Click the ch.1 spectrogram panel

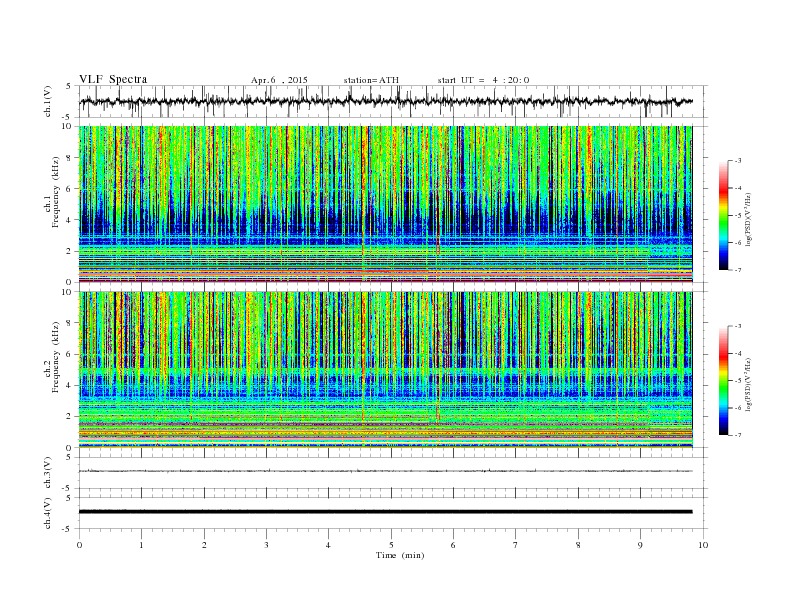385,204
